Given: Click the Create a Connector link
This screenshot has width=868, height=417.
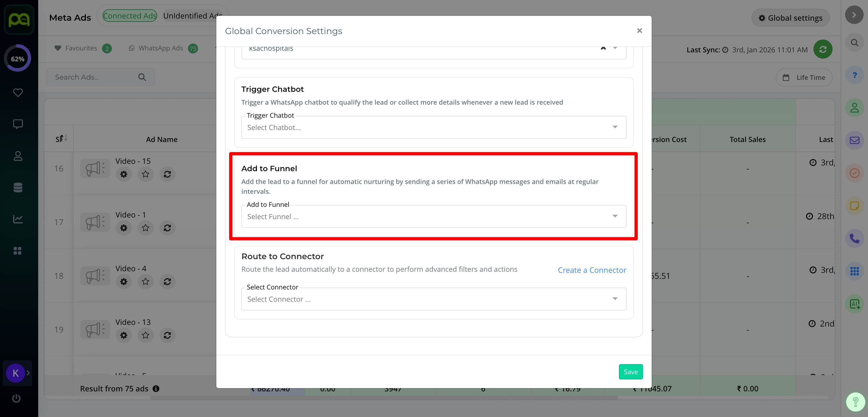Looking at the screenshot, I should 592,270.
